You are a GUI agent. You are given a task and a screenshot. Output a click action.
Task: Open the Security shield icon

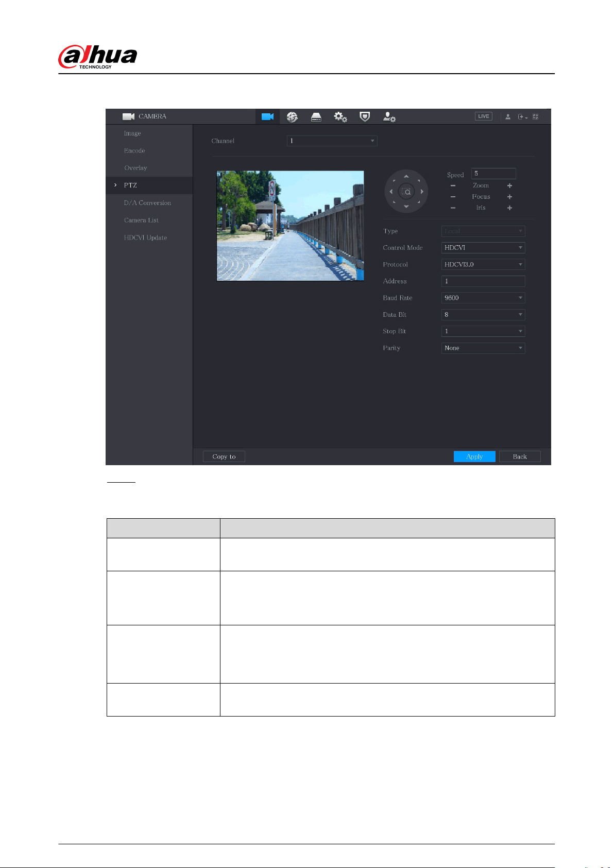pyautogui.click(x=365, y=117)
